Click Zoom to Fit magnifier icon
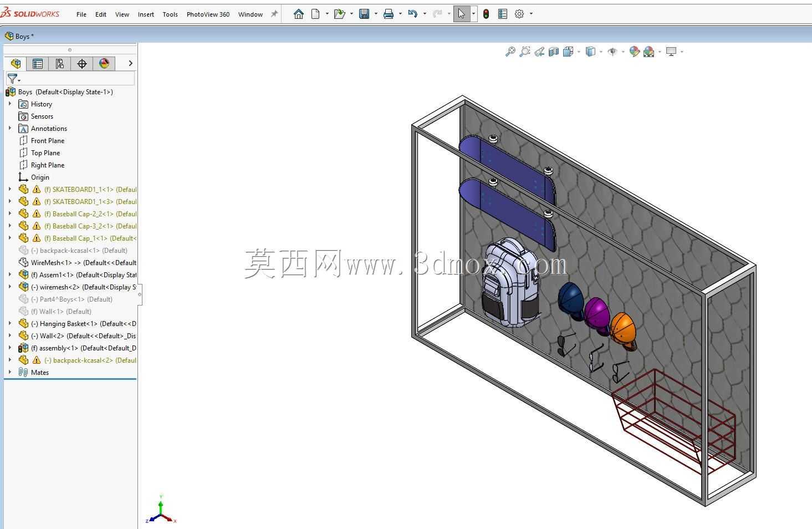 pos(510,52)
